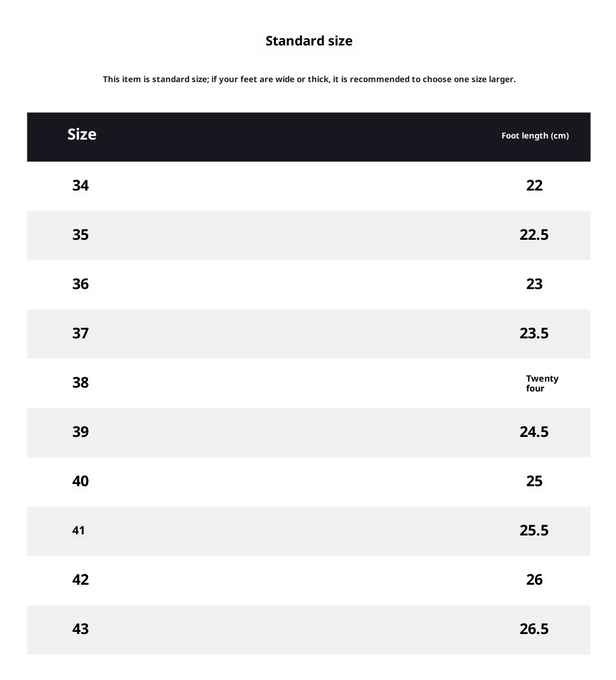
Task: Click the small size 41 label
Action: coord(78,531)
